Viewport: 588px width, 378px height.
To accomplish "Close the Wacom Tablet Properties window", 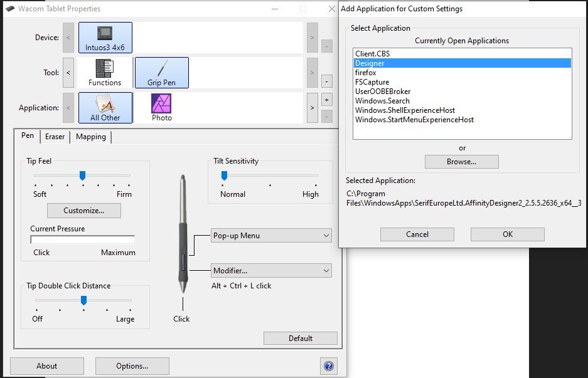I will 331,9.
